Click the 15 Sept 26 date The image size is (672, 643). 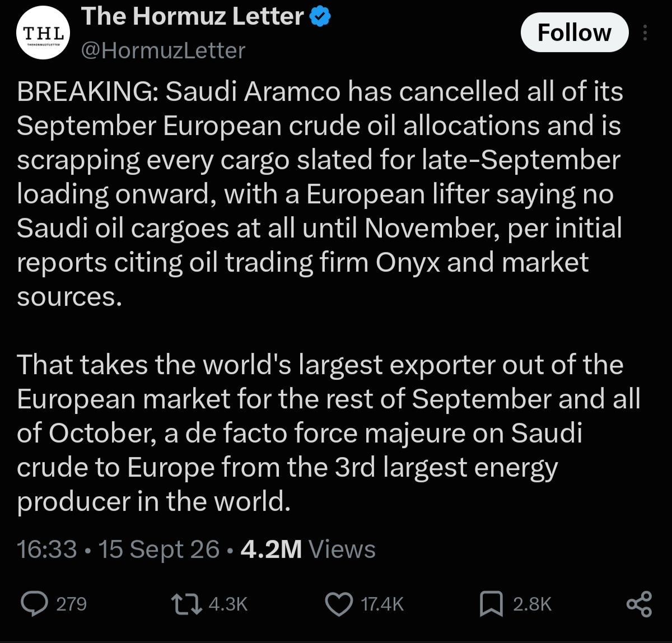click(159, 549)
